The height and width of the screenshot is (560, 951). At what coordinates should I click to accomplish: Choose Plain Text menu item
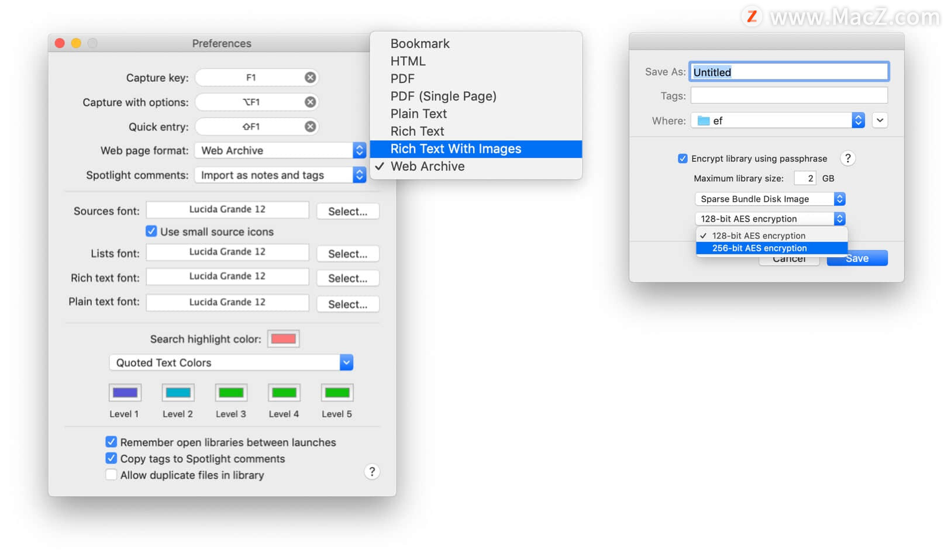pyautogui.click(x=476, y=113)
